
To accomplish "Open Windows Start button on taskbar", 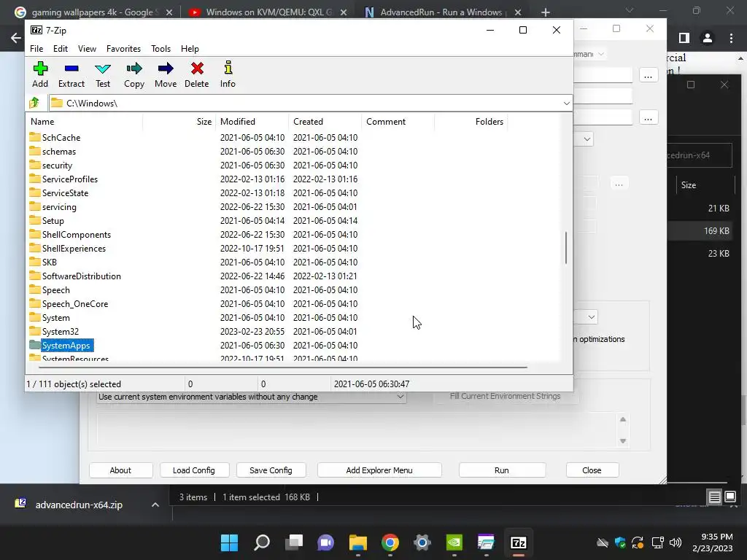I will 229,542.
